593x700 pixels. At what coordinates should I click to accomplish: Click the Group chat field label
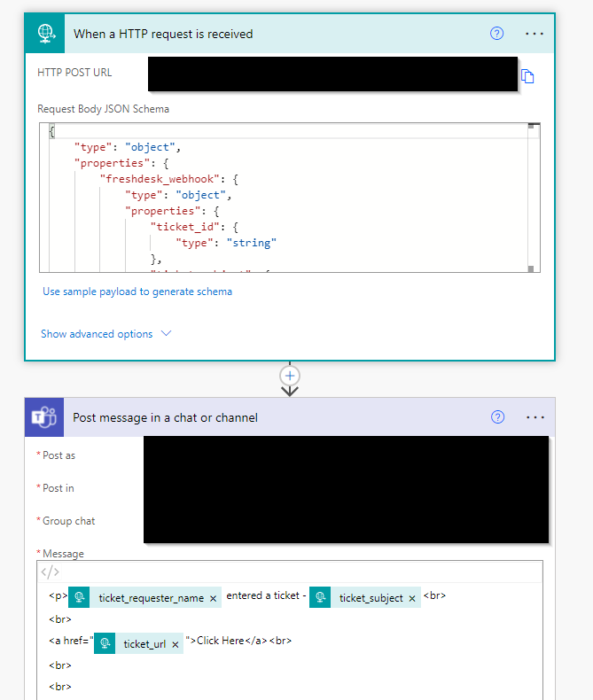tap(69, 521)
